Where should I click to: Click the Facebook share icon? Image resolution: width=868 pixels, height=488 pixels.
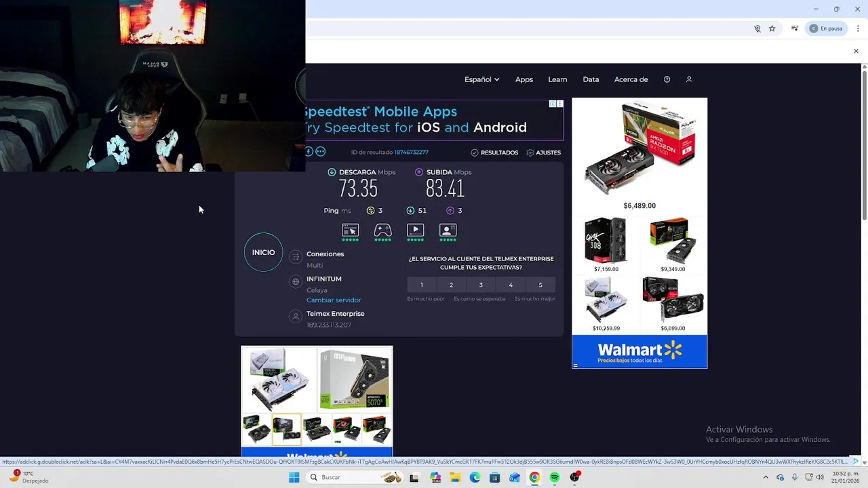coord(309,152)
